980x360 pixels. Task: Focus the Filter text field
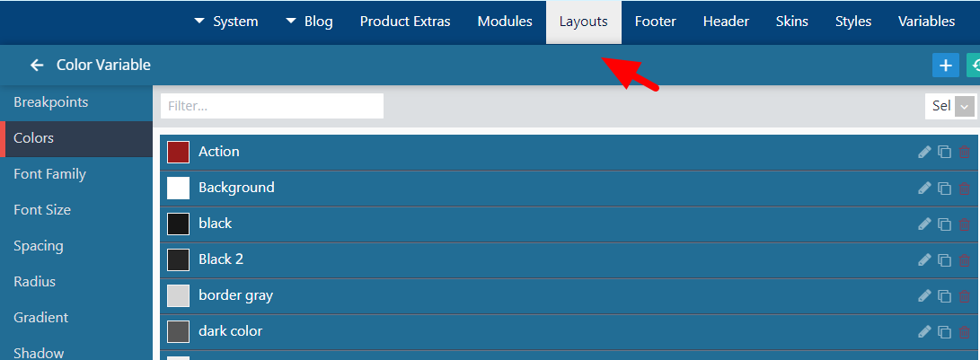click(x=272, y=106)
